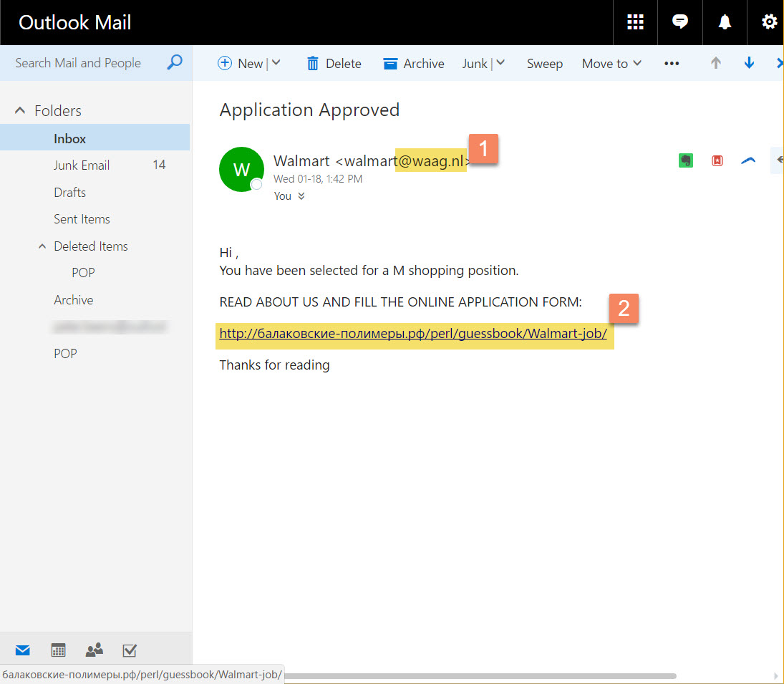The image size is (784, 684).
Task: Click the Walmart-job hyperlink in email body
Action: point(413,334)
